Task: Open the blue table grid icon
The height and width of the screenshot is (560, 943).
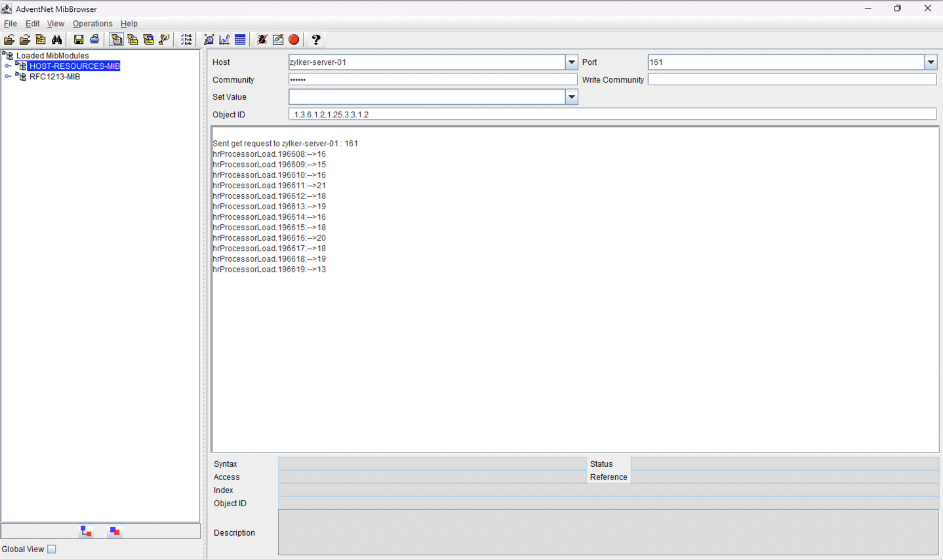Action: click(x=240, y=40)
